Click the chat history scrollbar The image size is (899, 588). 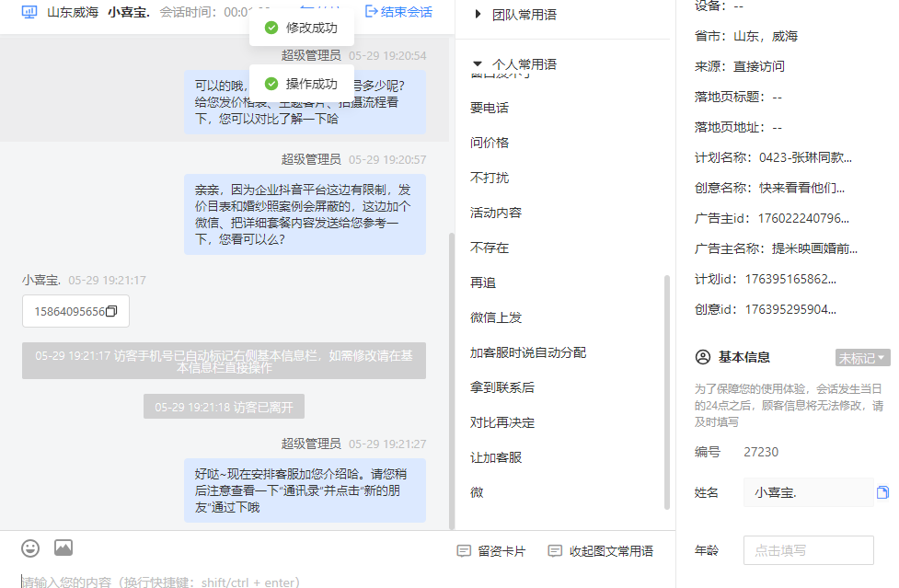[451, 381]
